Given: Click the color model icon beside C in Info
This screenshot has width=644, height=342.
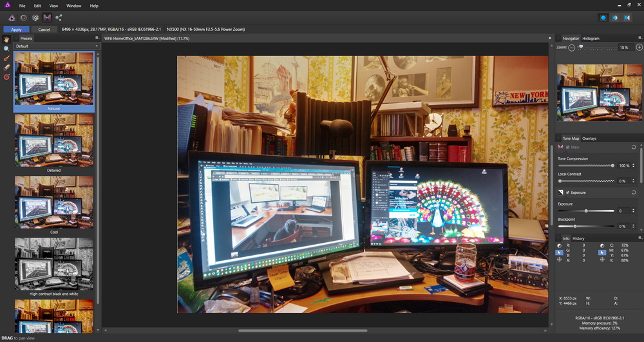Looking at the screenshot, I should coord(602,245).
